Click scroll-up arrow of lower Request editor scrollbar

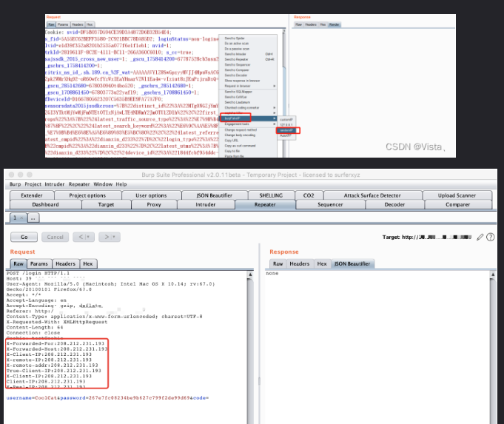click(x=250, y=275)
